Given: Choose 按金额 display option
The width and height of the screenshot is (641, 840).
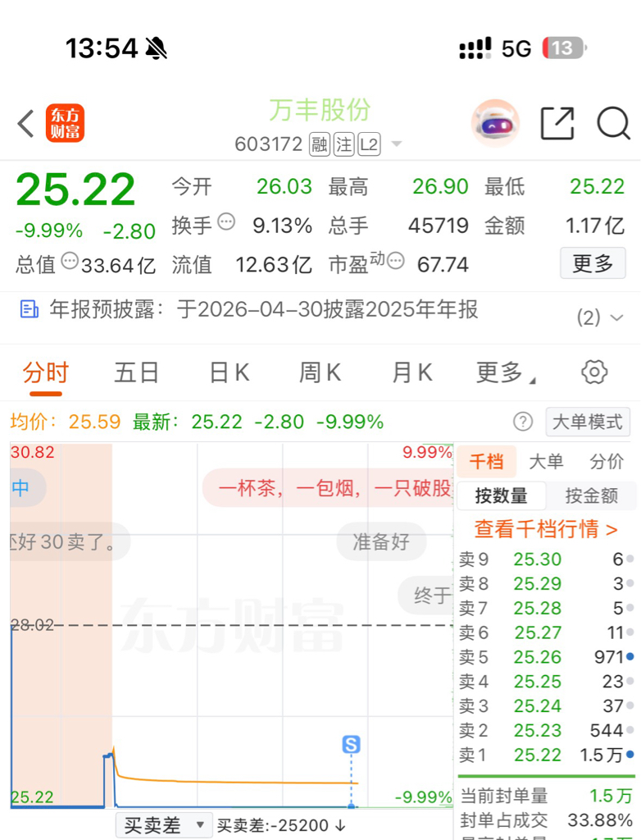Looking at the screenshot, I should click(592, 495).
